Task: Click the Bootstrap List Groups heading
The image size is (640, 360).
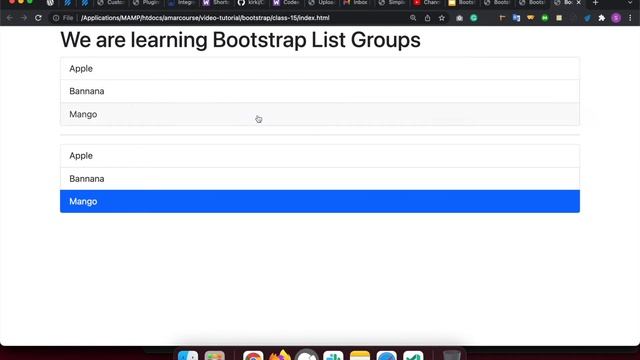Action: pos(240,40)
